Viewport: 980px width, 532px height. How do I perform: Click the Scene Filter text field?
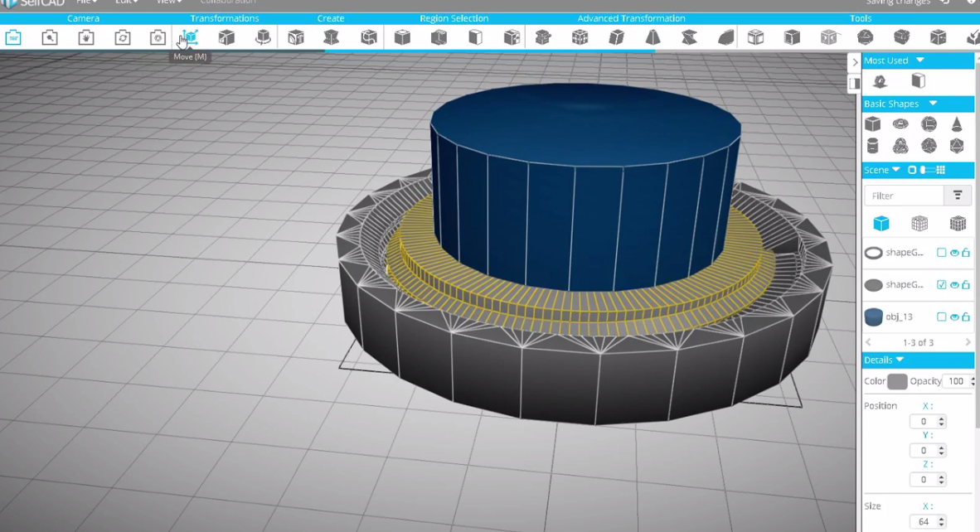[904, 196]
